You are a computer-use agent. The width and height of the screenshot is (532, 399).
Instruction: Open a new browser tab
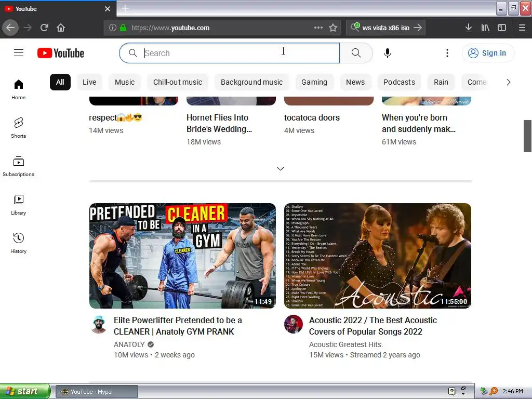click(125, 8)
